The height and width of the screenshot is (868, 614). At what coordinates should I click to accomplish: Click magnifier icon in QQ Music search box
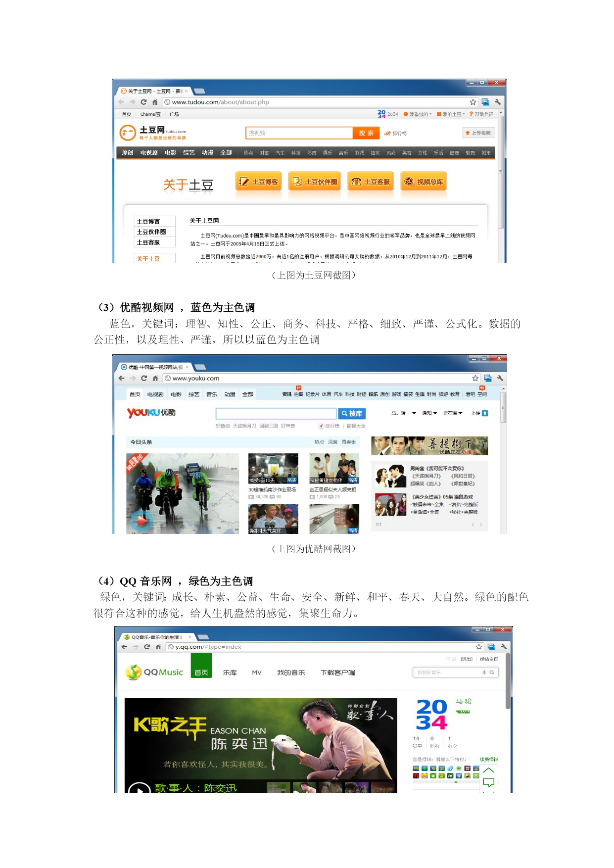(492, 672)
